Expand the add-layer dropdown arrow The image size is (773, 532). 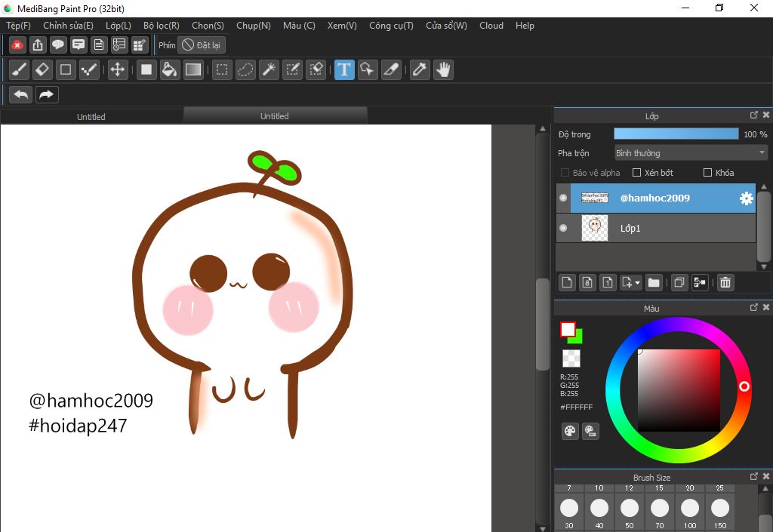tap(638, 283)
